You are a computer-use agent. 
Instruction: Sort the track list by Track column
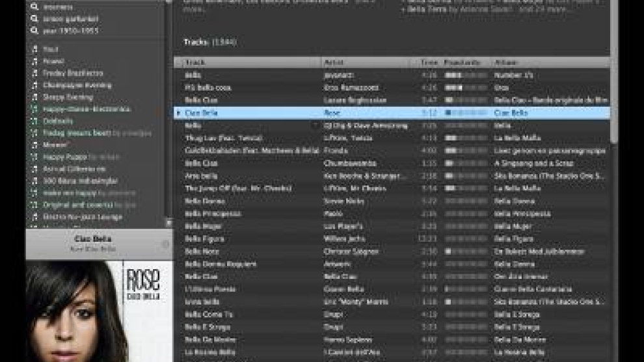pyautogui.click(x=195, y=62)
